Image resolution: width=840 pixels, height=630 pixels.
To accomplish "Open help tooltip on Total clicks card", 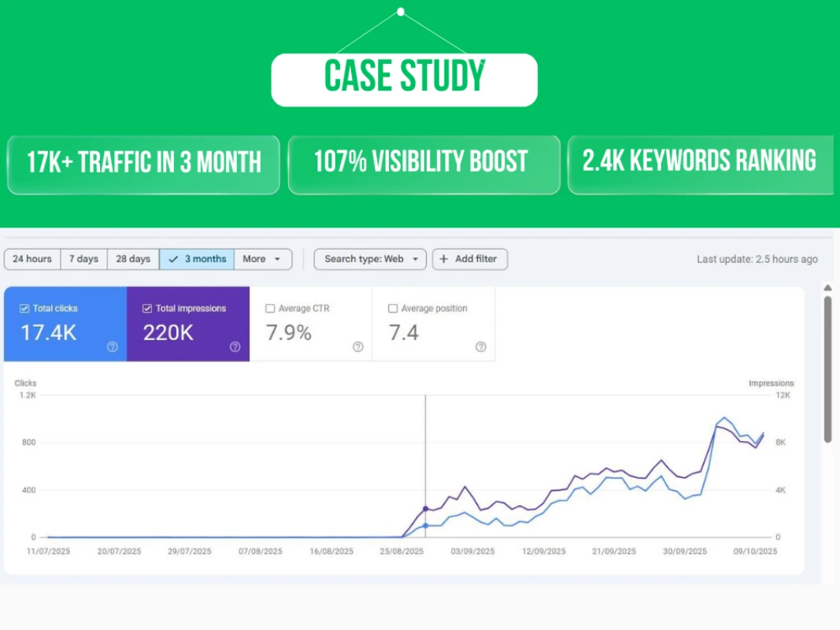I will (111, 347).
